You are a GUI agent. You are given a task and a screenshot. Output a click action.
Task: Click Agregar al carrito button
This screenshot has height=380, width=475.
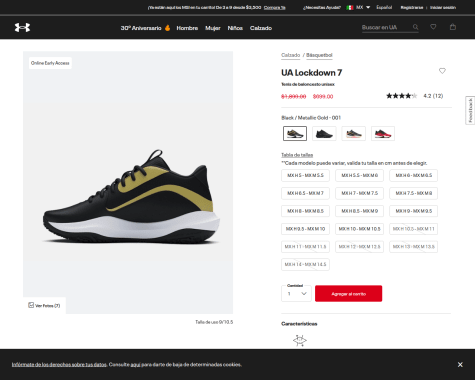coord(348,294)
